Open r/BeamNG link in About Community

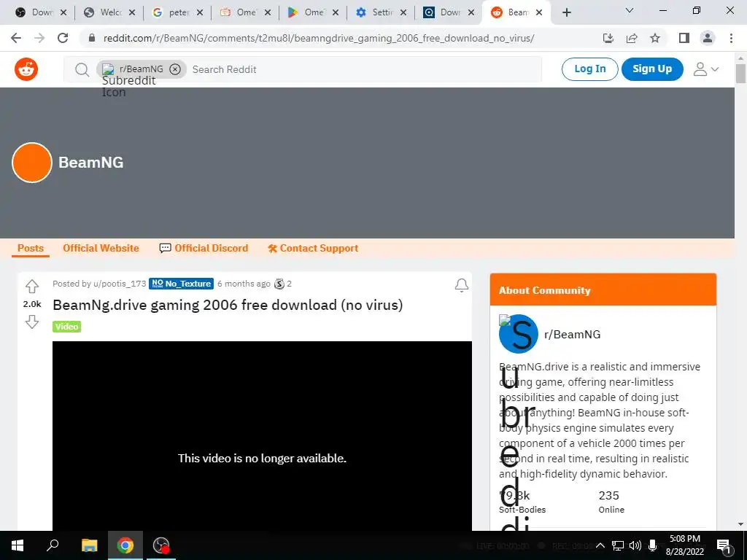tap(572, 334)
